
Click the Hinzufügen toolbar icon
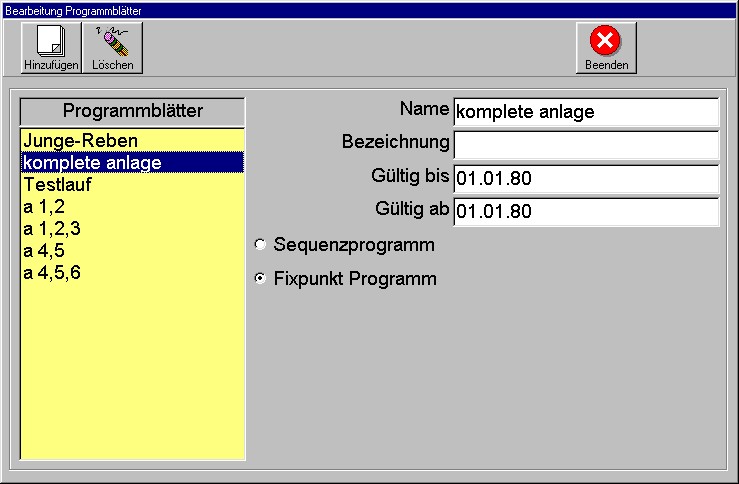50,47
